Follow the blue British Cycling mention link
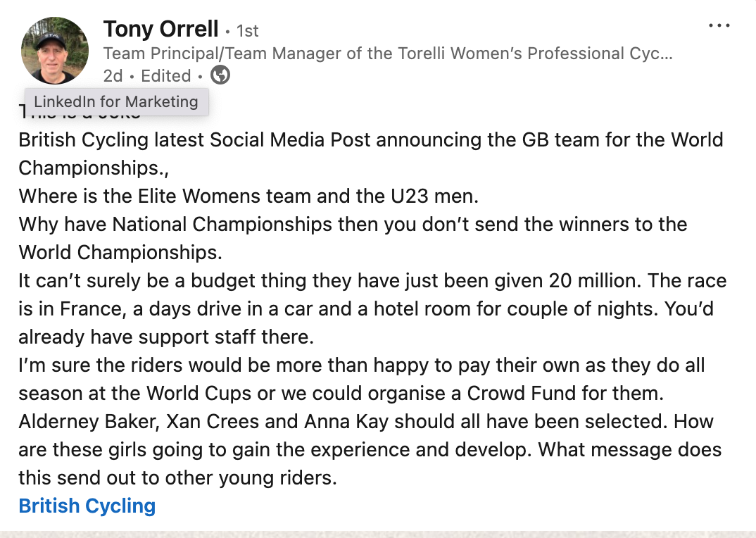 tap(87, 506)
